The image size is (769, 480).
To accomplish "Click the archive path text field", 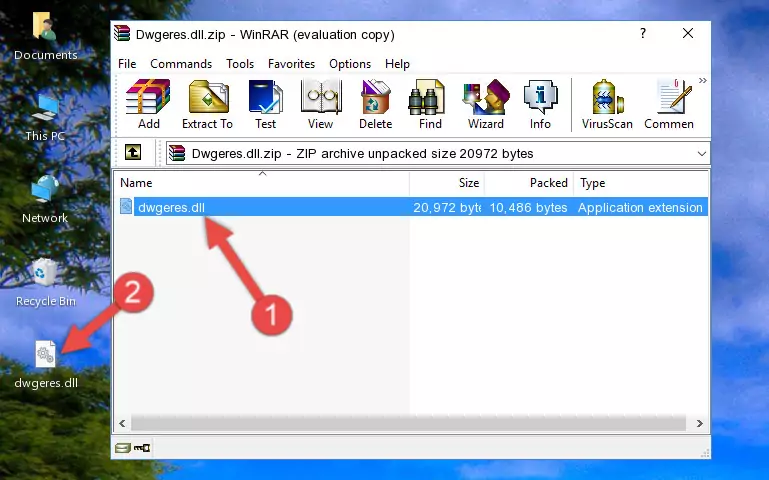I will (437, 153).
